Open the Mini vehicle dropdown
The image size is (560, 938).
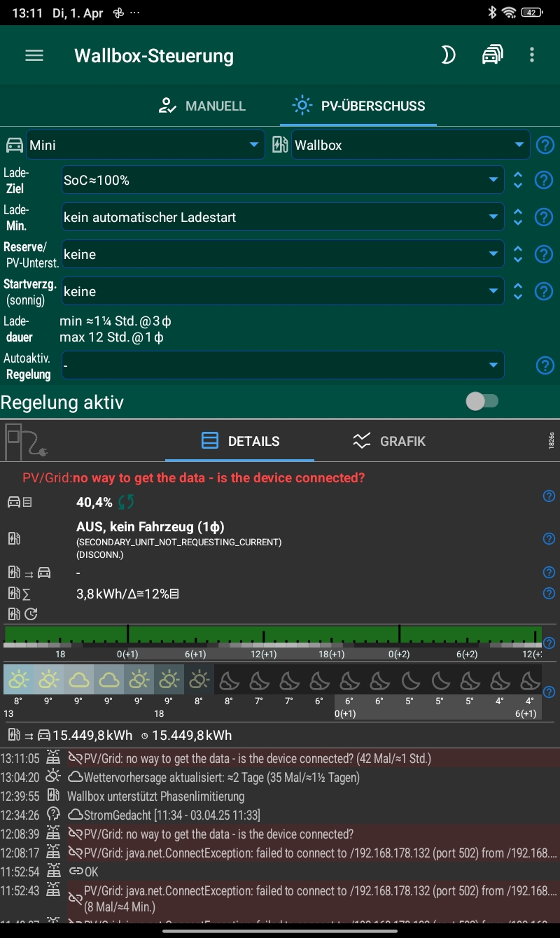pos(146,145)
